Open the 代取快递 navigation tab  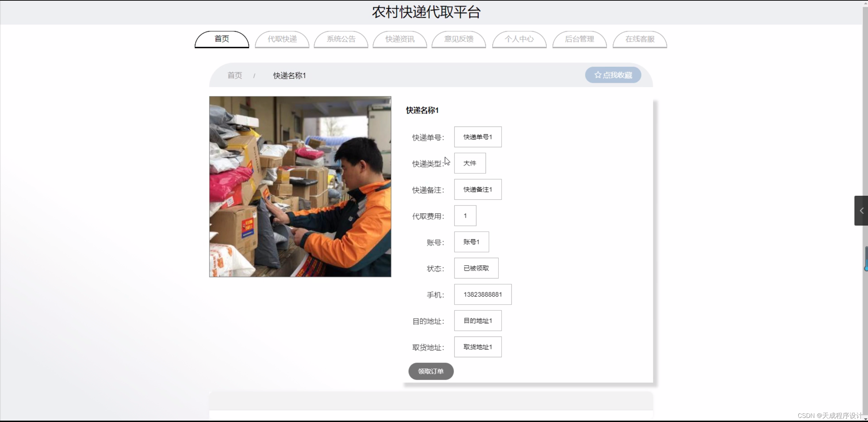click(x=282, y=39)
